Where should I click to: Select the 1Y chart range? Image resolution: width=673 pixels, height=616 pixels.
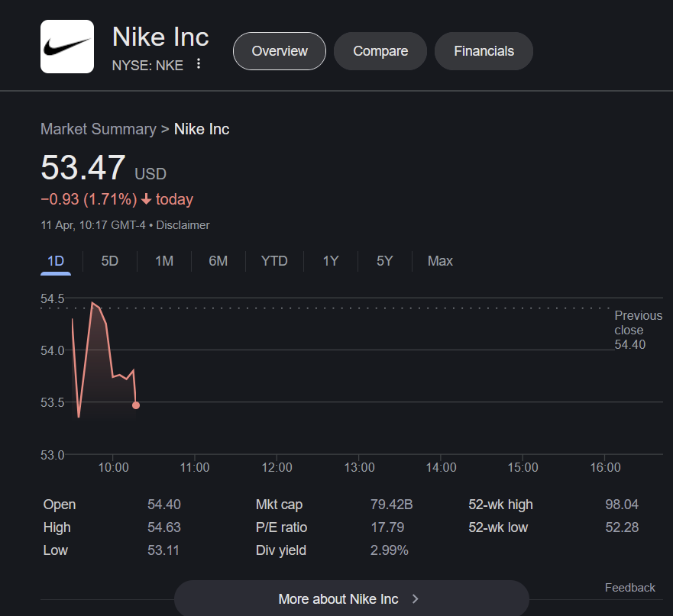(331, 261)
